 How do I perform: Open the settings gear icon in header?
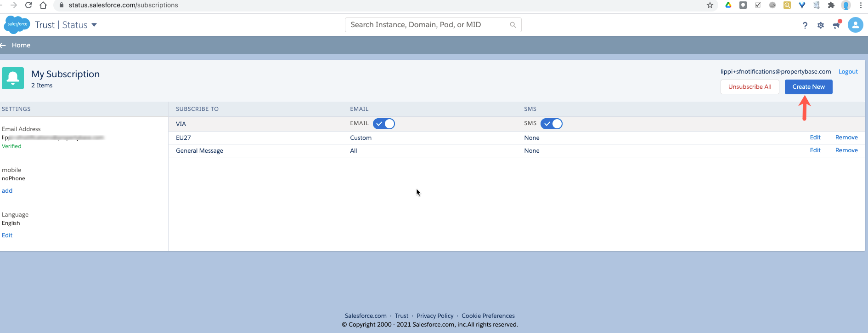pyautogui.click(x=821, y=25)
